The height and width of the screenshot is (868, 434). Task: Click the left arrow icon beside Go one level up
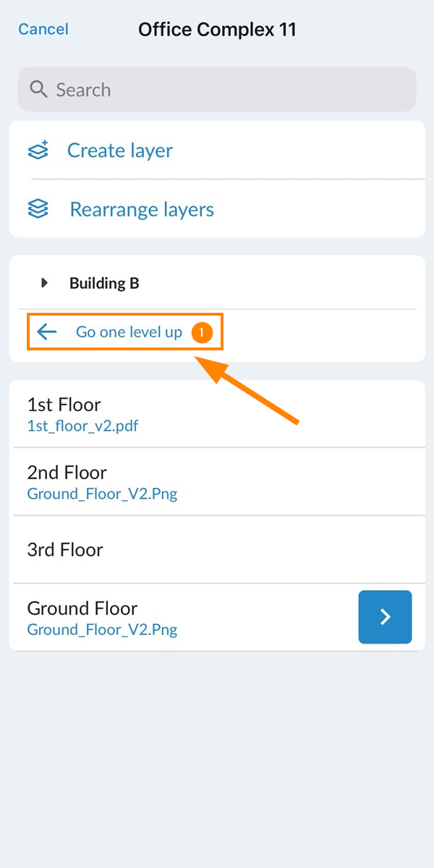pos(47,332)
